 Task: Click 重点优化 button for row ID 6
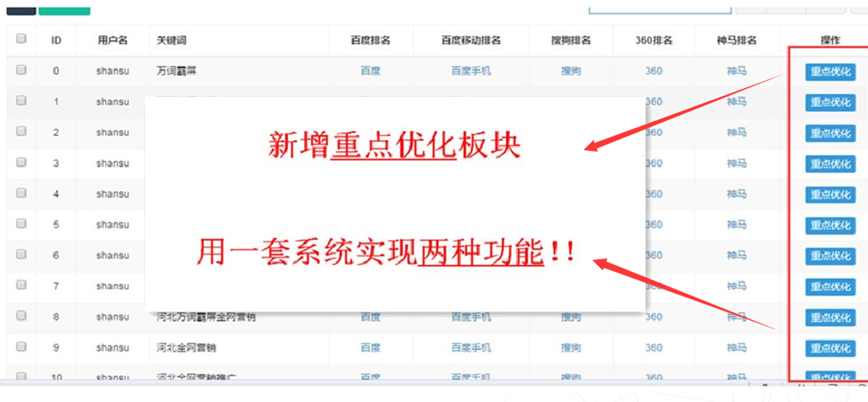click(830, 256)
